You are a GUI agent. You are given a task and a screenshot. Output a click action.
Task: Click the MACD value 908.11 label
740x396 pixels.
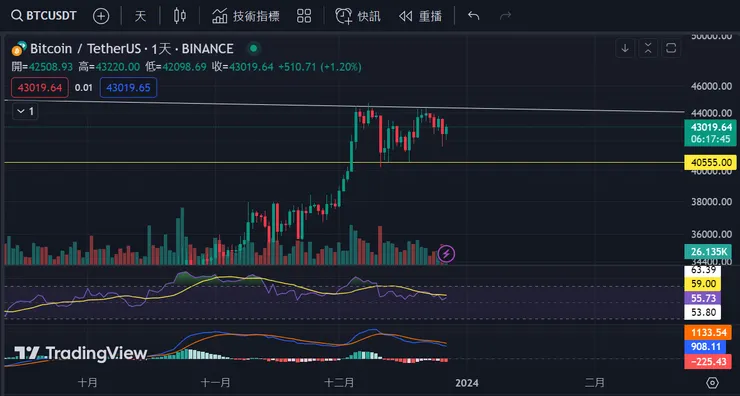click(x=705, y=347)
